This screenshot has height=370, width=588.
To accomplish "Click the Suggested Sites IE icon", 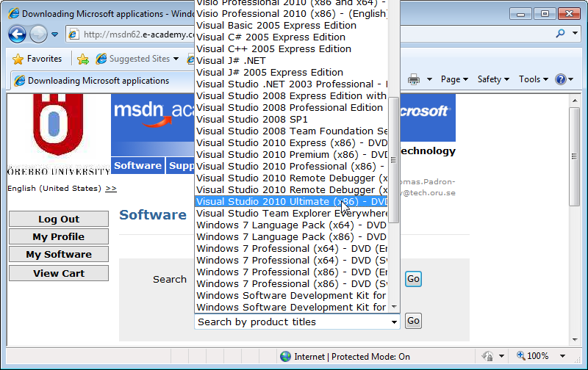I will pos(101,59).
